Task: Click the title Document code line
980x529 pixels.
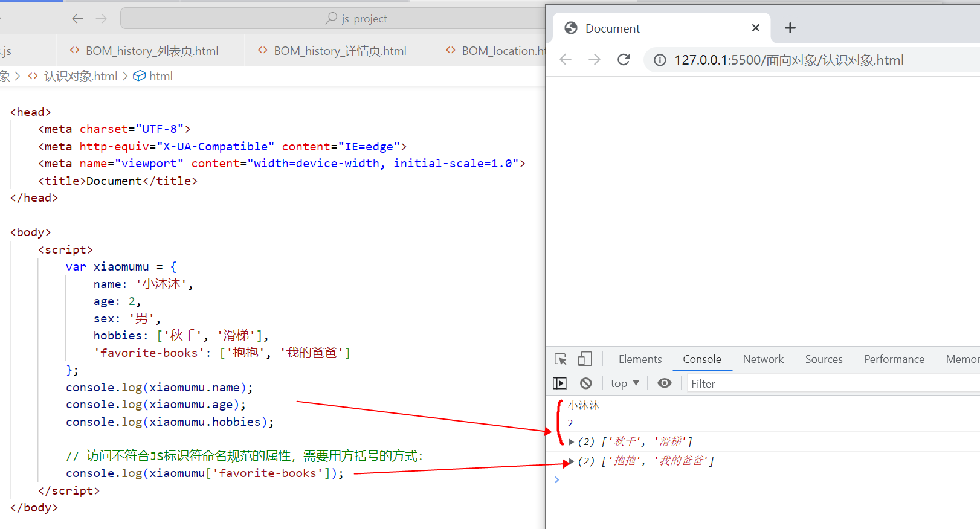Action: click(x=118, y=181)
